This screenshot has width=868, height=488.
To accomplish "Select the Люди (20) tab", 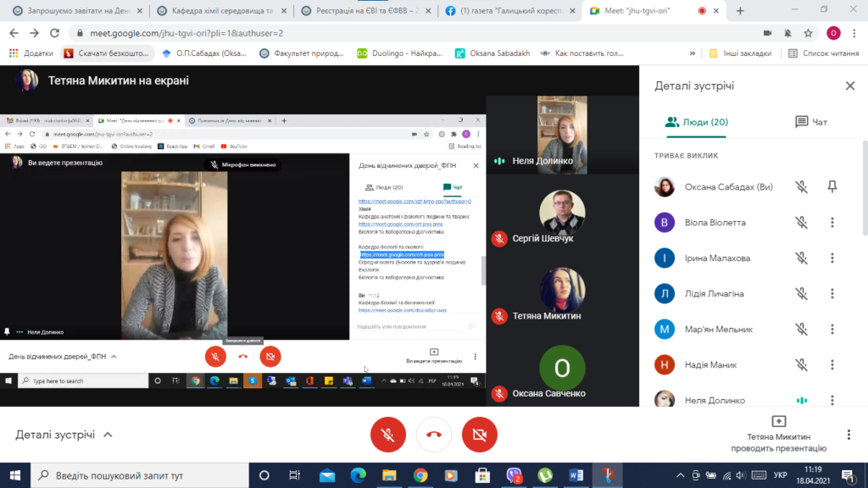I will click(x=697, y=122).
